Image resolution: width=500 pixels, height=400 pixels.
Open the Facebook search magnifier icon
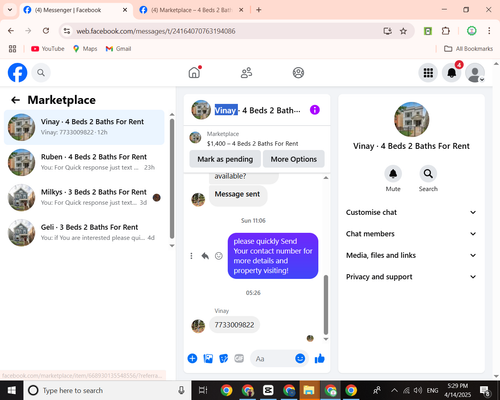pyautogui.click(x=41, y=73)
